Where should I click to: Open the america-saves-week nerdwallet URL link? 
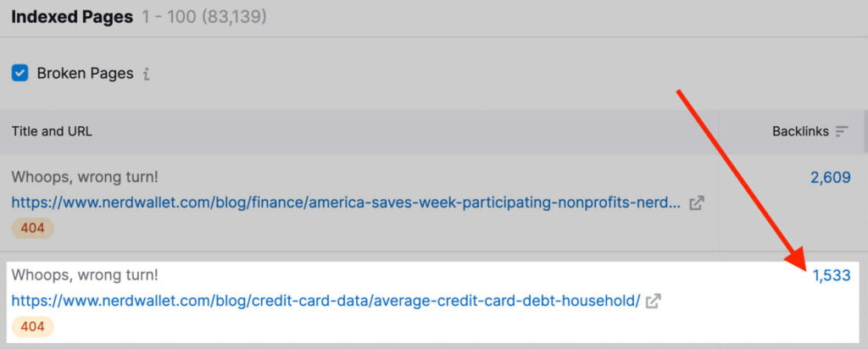click(345, 202)
